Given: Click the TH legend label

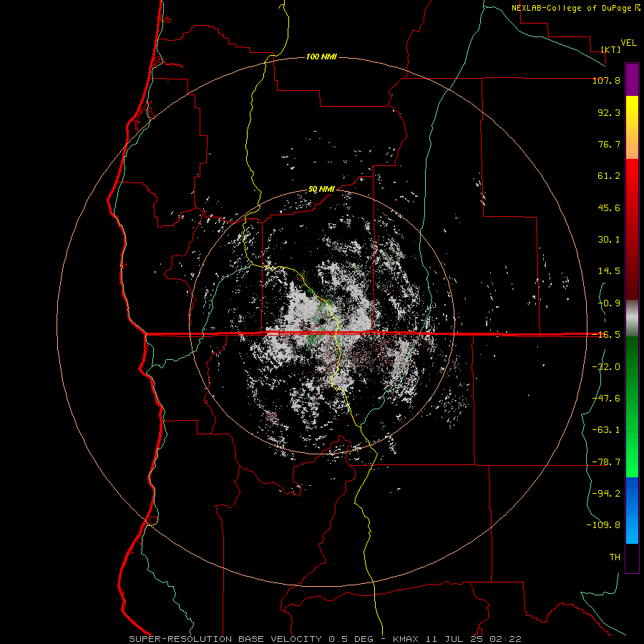Looking at the screenshot, I should coord(615,557).
